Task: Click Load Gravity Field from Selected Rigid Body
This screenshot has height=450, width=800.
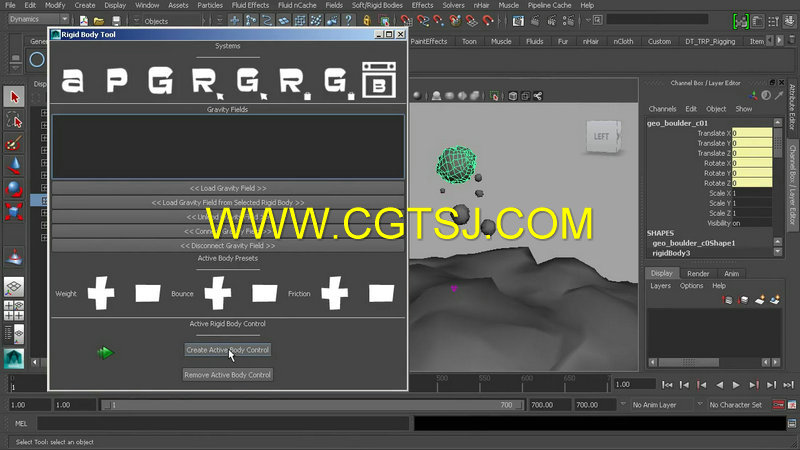Action: [x=228, y=203]
